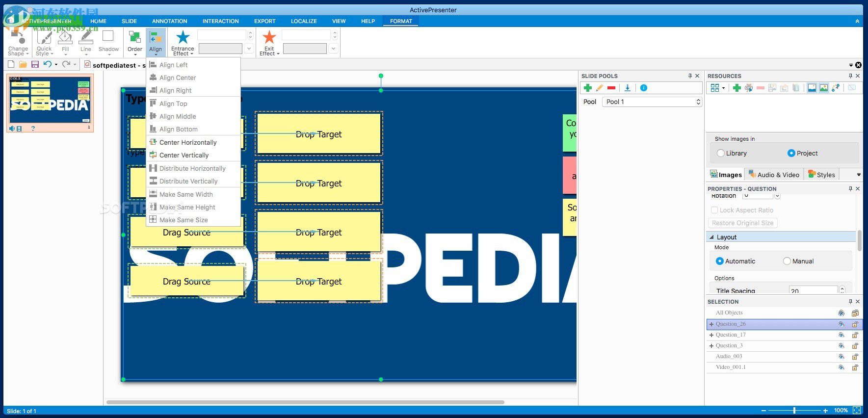Viewport: 868px width, 418px height.
Task: Click the help question mark under the slide thumbnail
Action: (33, 129)
